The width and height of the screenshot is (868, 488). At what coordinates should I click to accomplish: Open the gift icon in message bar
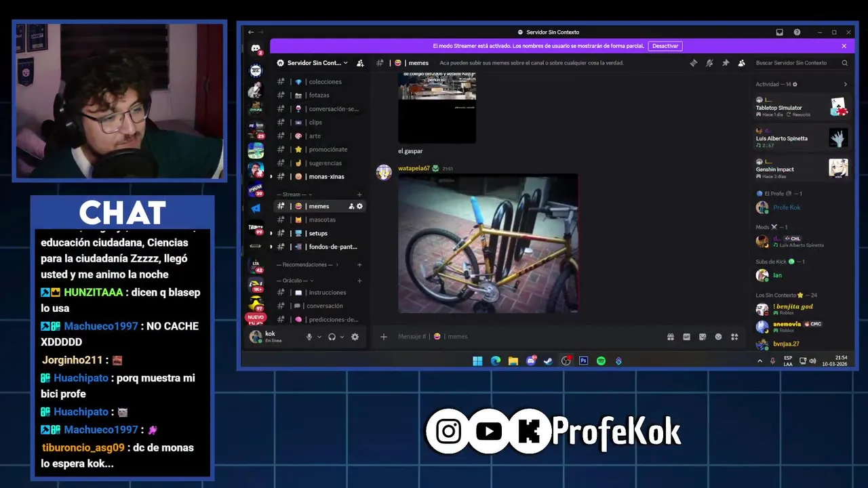click(671, 337)
